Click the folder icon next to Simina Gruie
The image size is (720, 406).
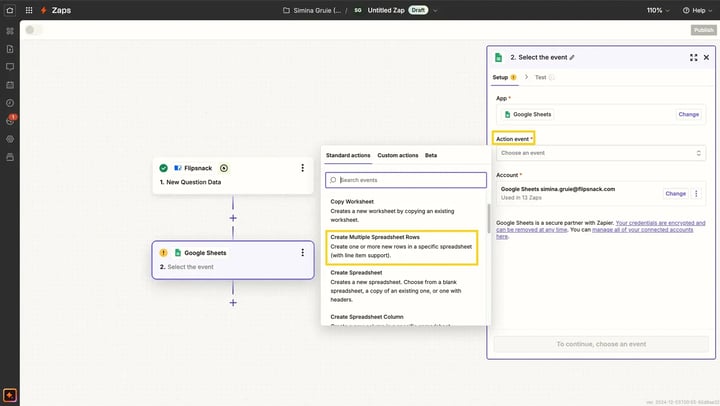[x=286, y=10]
